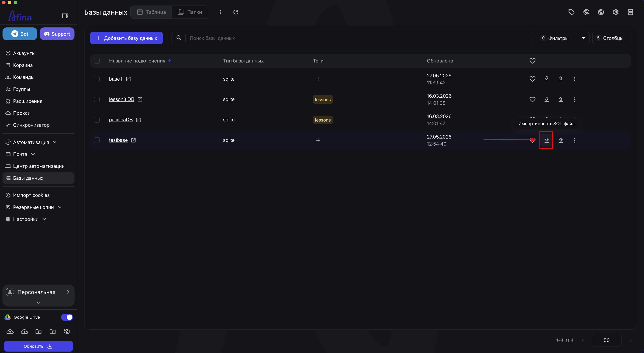644x353 pixels.
Task: Check the testbase row checkbox
Action: 97,140
